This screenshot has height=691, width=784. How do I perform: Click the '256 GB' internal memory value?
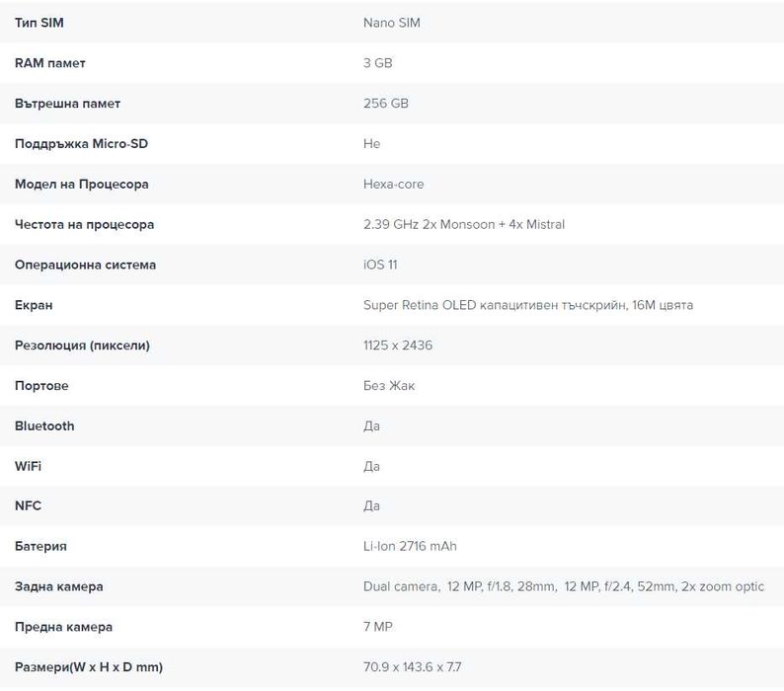pyautogui.click(x=386, y=104)
